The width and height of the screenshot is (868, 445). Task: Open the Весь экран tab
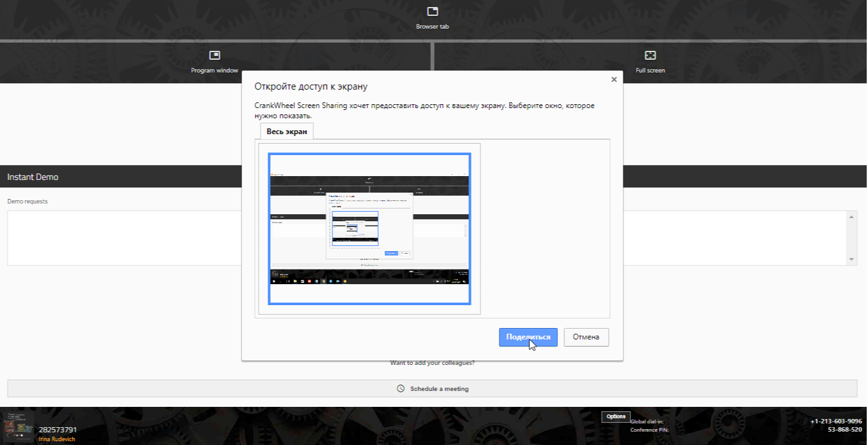287,132
